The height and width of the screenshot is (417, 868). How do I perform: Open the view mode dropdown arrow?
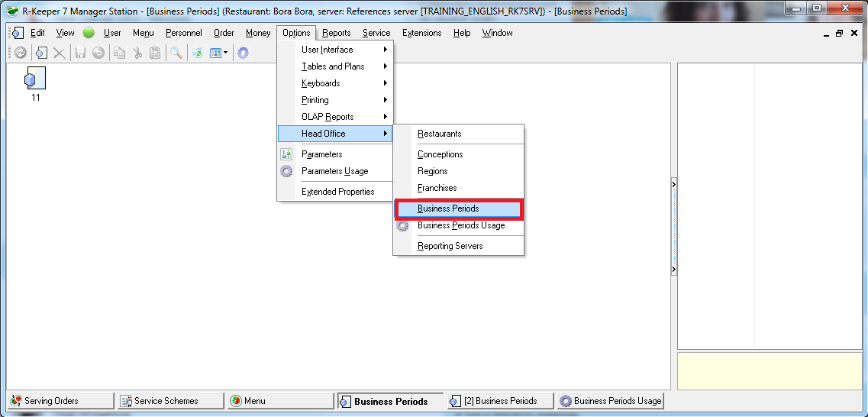(x=225, y=53)
